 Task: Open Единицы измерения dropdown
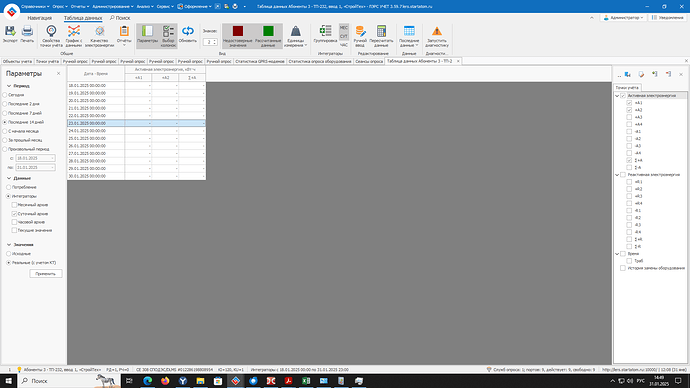point(295,36)
